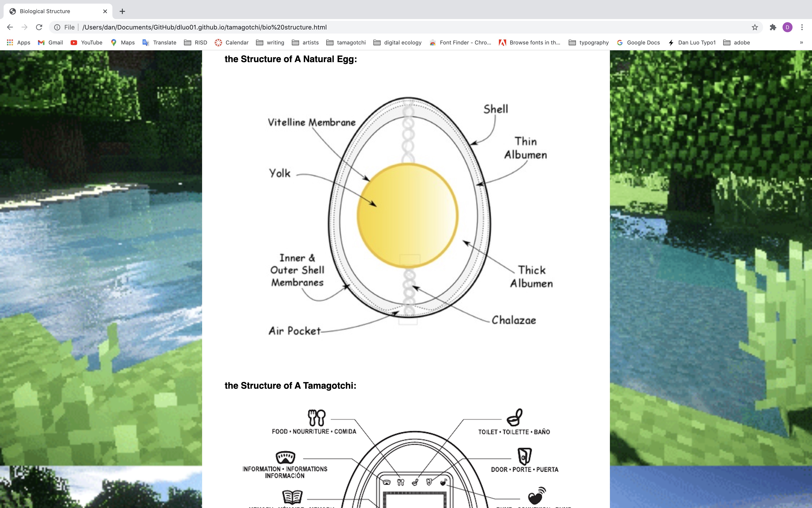Open the Extensions puzzle icon
The width and height of the screenshot is (812, 508).
(773, 27)
